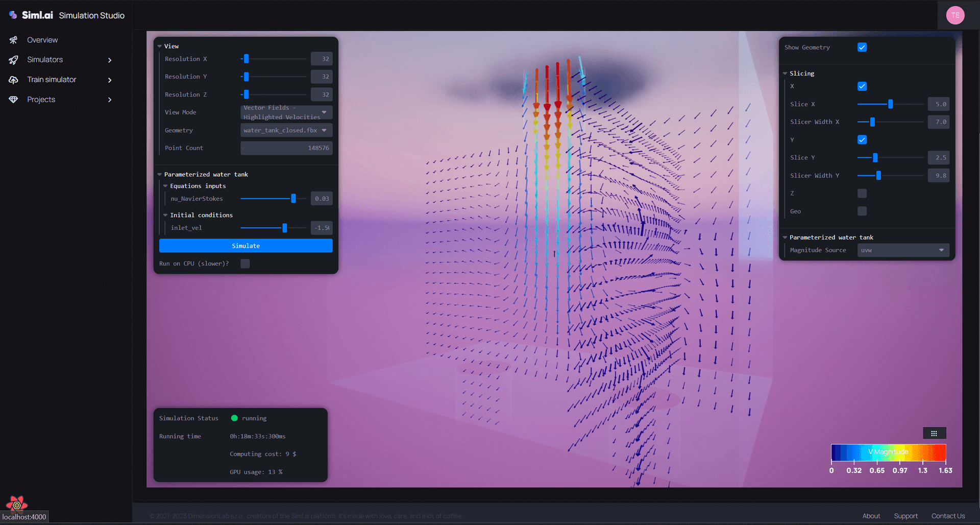
Task: Select the Simulators rocket icon
Action: pyautogui.click(x=14, y=59)
